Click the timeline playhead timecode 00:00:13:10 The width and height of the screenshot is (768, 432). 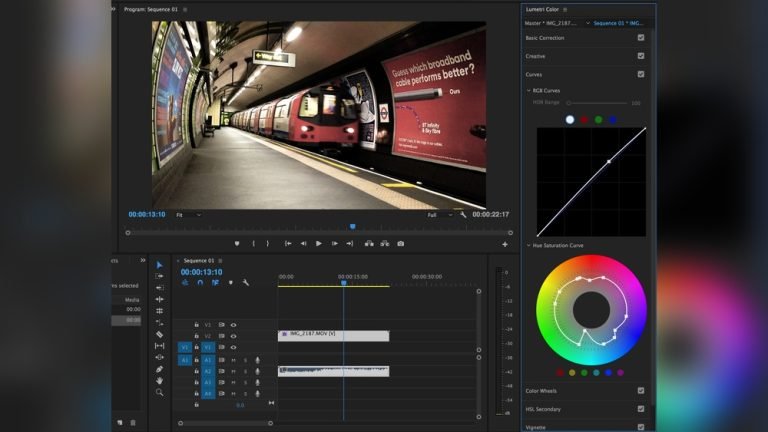click(201, 272)
